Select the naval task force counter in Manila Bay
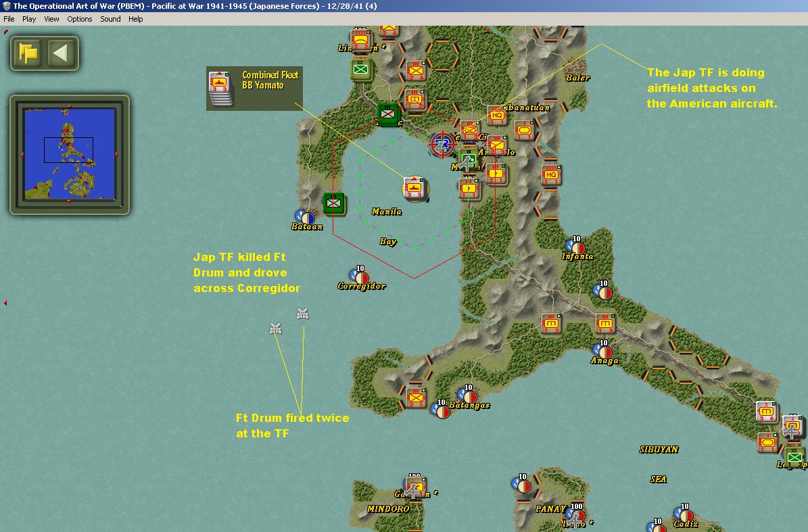The height and width of the screenshot is (532, 808). pos(415,189)
